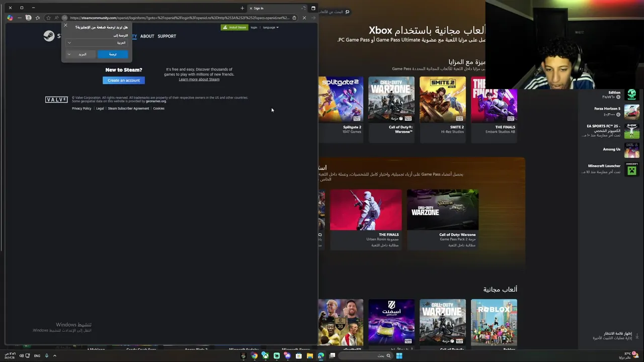The width and height of the screenshot is (644, 362).
Task: Click the taskbar date and time
Action: coord(11,355)
